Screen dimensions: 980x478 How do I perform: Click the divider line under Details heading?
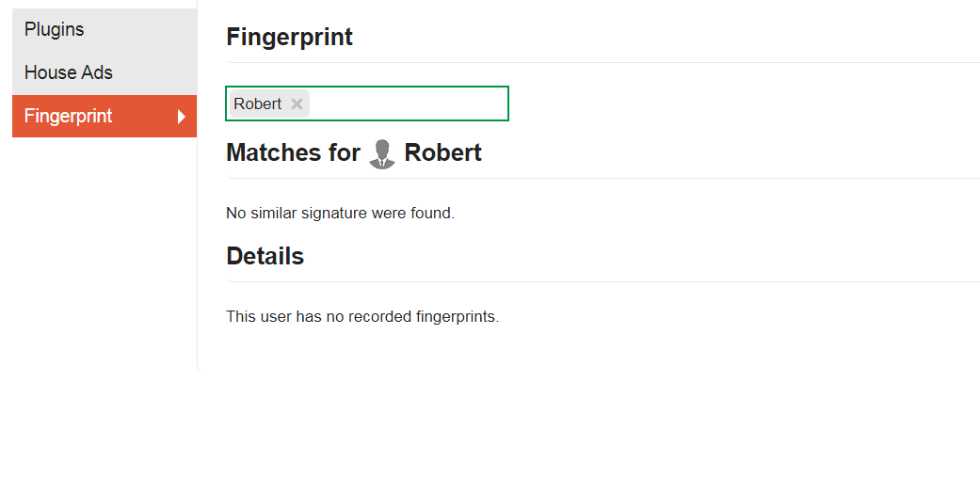(x=602, y=281)
